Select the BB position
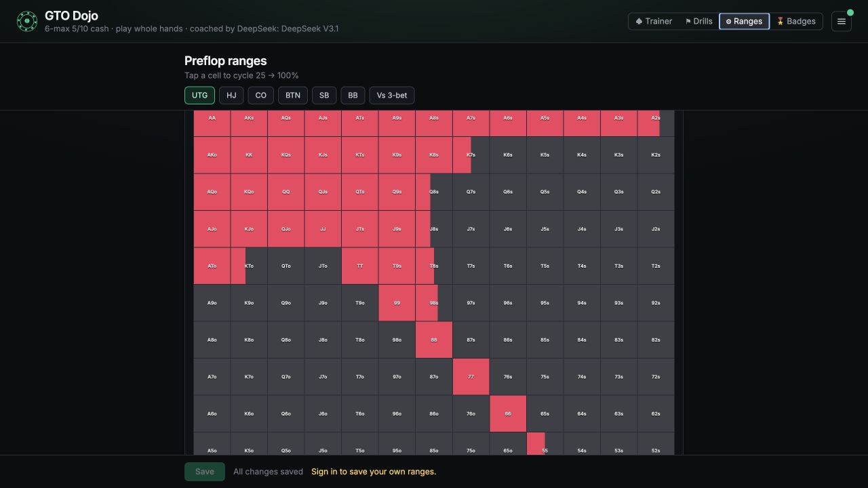This screenshot has height=488, width=868. pyautogui.click(x=353, y=96)
